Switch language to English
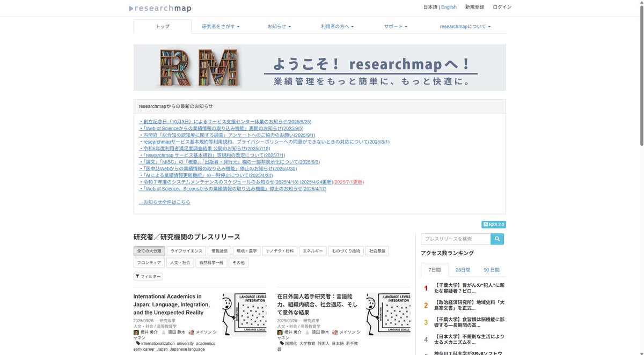 pyautogui.click(x=449, y=7)
